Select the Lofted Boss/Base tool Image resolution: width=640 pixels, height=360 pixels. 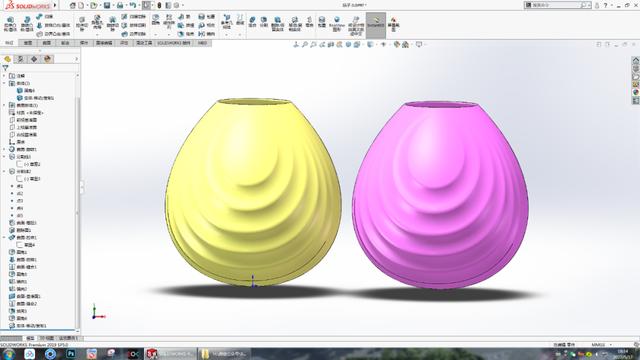point(53,25)
